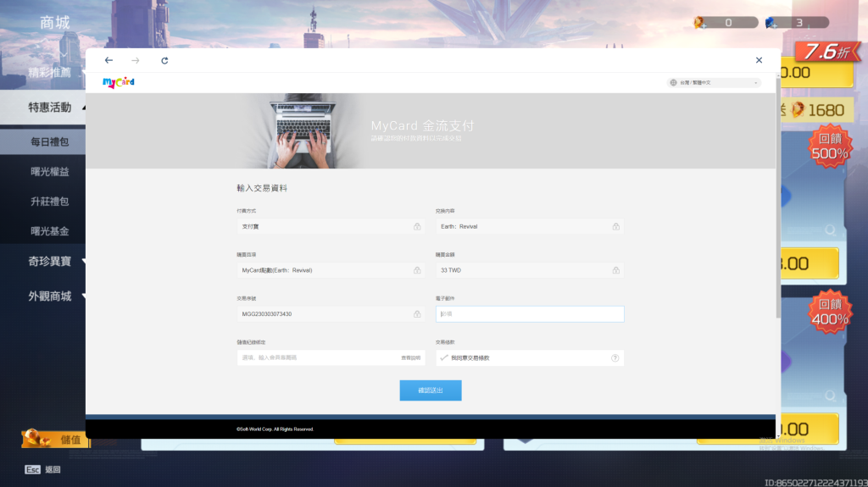The image size is (868, 487).
Task: Click the 7.6折 discount badge
Action: click(827, 52)
